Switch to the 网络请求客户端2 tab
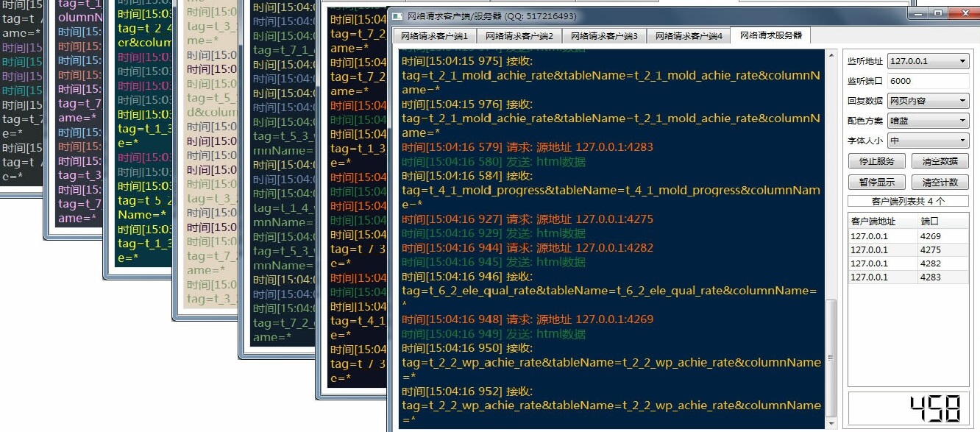Image resolution: width=980 pixels, height=432 pixels. 519,36
